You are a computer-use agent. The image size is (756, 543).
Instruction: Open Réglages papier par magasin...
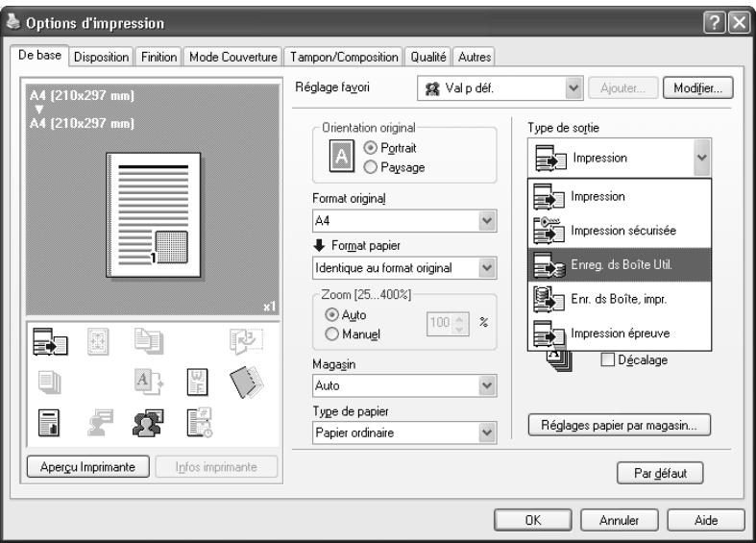click(619, 425)
